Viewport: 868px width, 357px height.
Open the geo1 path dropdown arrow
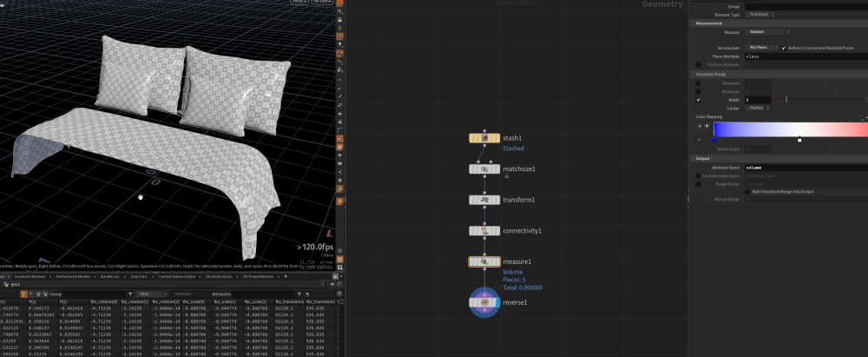[x=323, y=284]
